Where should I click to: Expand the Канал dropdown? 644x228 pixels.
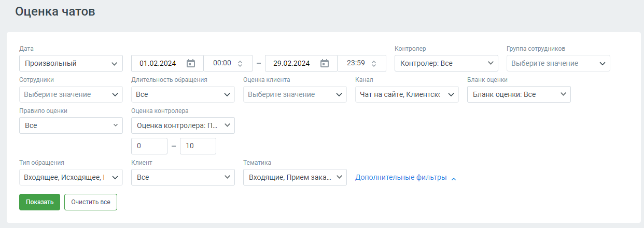coord(407,94)
